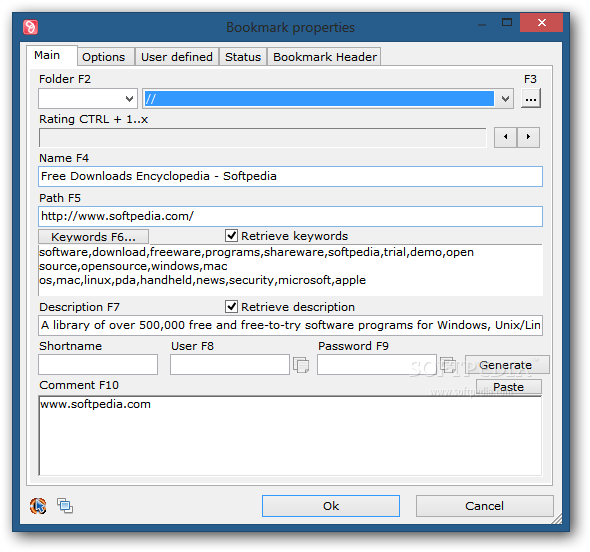Image resolution: width=590 pixels, height=552 pixels.
Task: Click into the Description F7 field
Action: pyautogui.click(x=290, y=325)
